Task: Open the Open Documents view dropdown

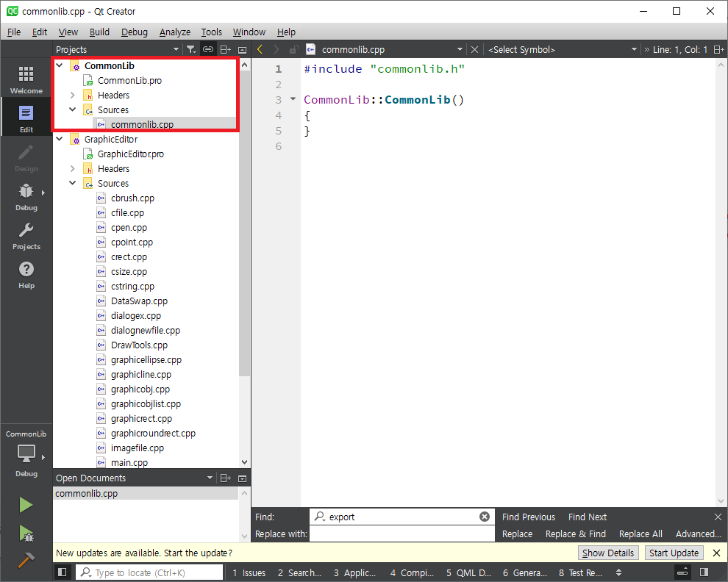Action: tap(210, 478)
